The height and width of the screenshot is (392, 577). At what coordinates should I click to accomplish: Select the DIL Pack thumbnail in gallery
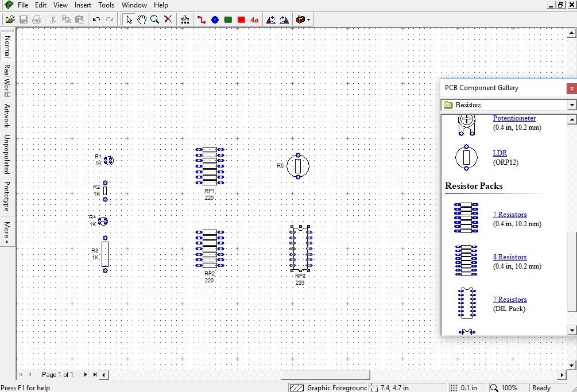tap(467, 303)
